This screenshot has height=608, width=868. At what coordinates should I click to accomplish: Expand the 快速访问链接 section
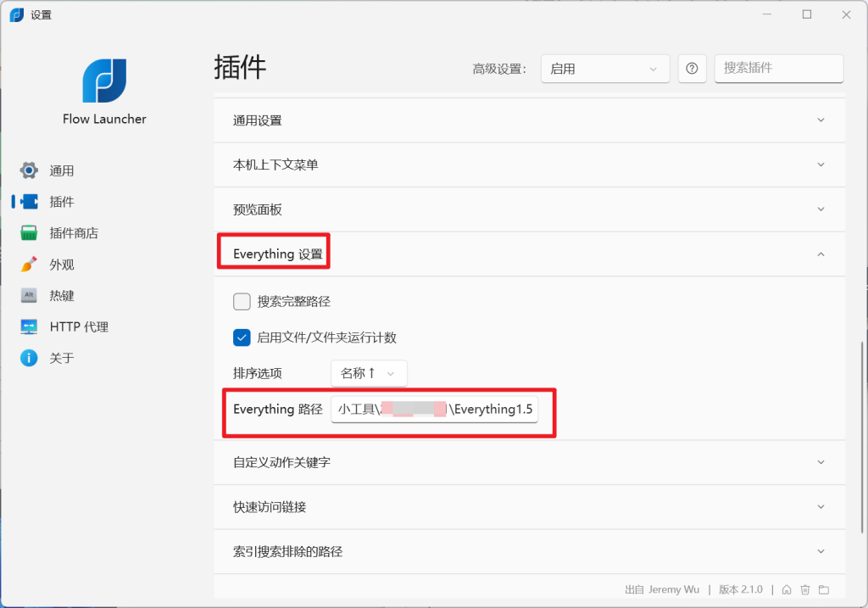click(529, 507)
